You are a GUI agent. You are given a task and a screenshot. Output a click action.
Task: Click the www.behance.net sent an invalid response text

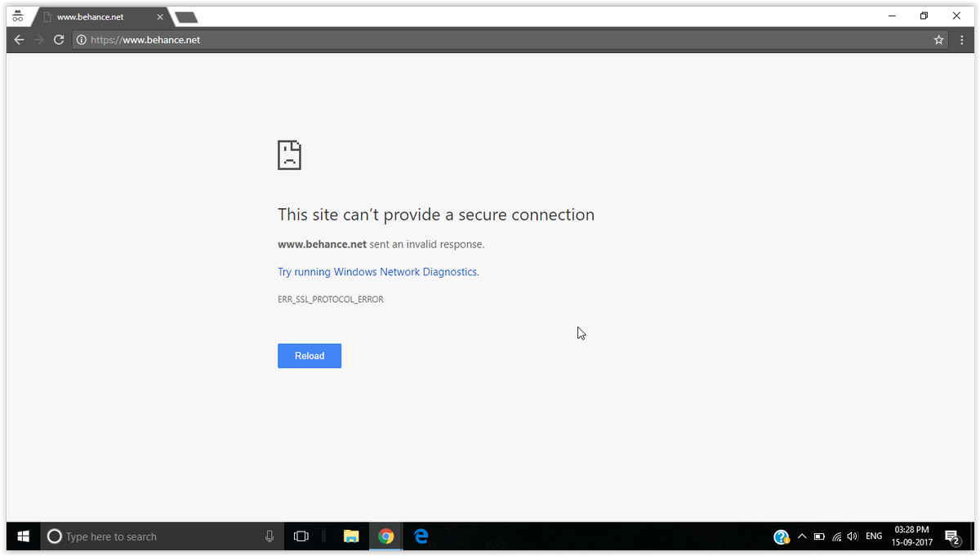tap(381, 244)
